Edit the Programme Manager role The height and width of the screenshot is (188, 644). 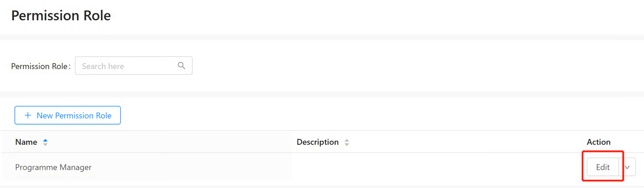(602, 167)
